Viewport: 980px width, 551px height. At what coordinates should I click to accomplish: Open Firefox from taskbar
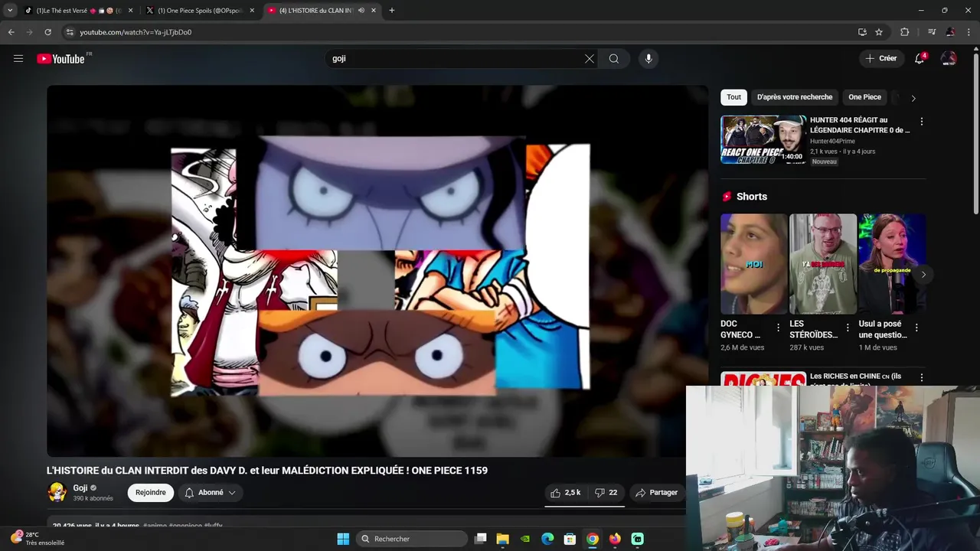pyautogui.click(x=615, y=539)
